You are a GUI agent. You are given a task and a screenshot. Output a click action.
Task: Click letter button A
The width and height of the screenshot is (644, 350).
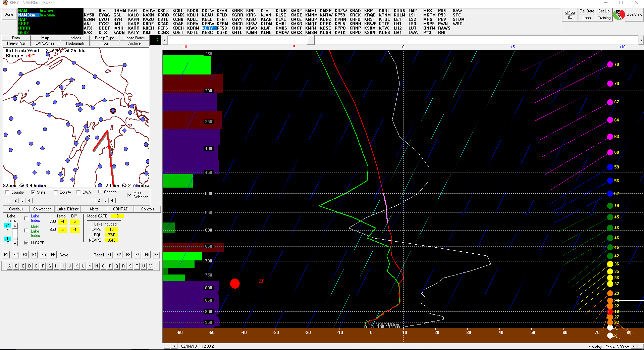point(10,266)
